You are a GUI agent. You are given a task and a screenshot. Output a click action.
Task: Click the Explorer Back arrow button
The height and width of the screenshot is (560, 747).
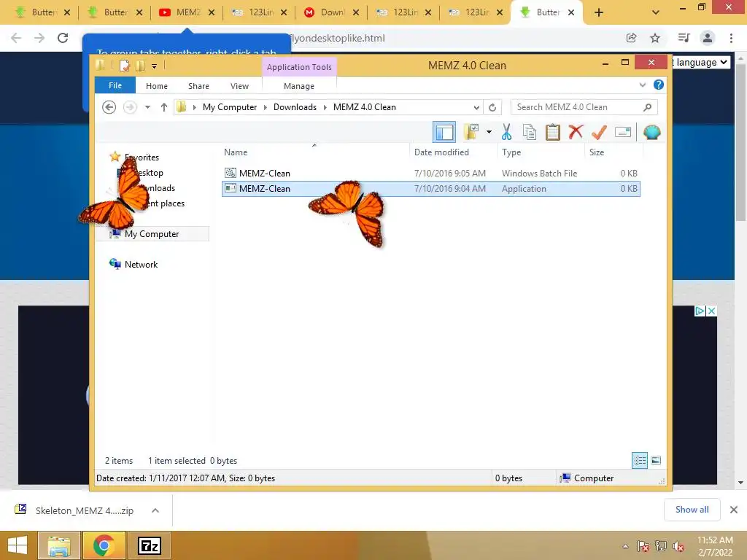coord(109,107)
